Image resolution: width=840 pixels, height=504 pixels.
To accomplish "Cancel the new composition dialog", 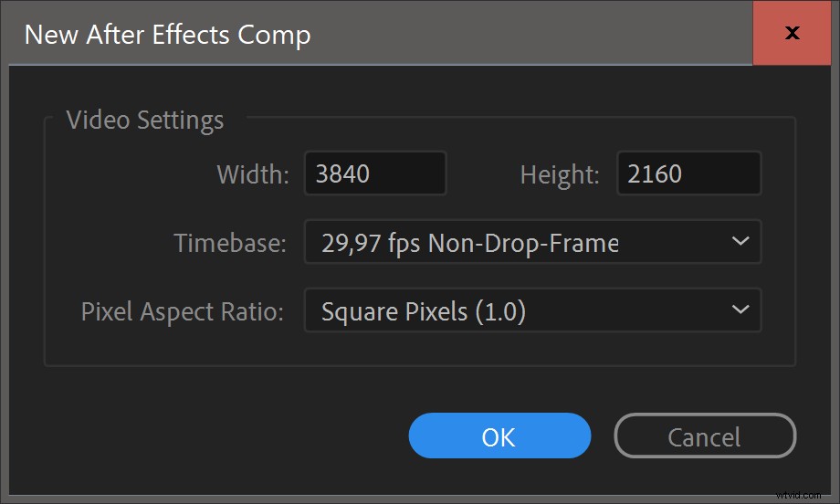I will (705, 436).
